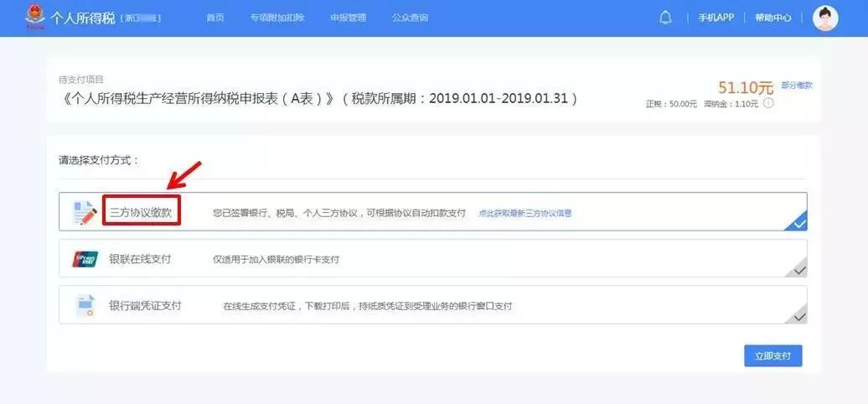The image size is (868, 404).
Task: Click the 三方协议缴款 document pen icon
Action: [x=85, y=213]
